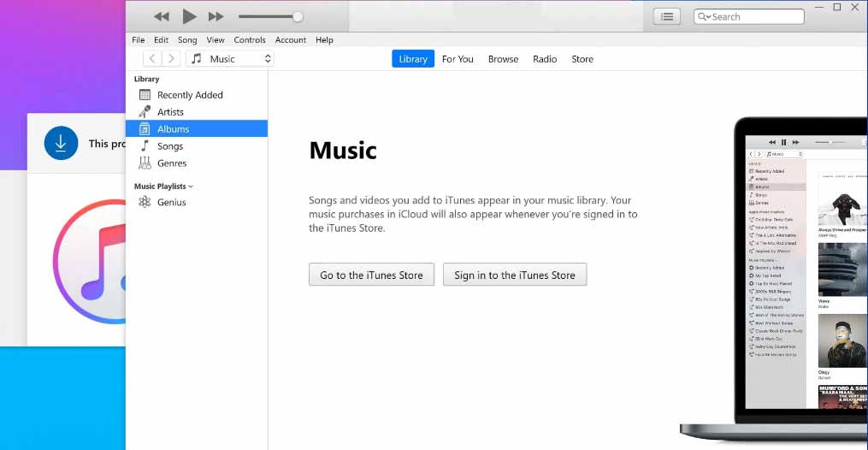Click into the Search field

tap(749, 16)
